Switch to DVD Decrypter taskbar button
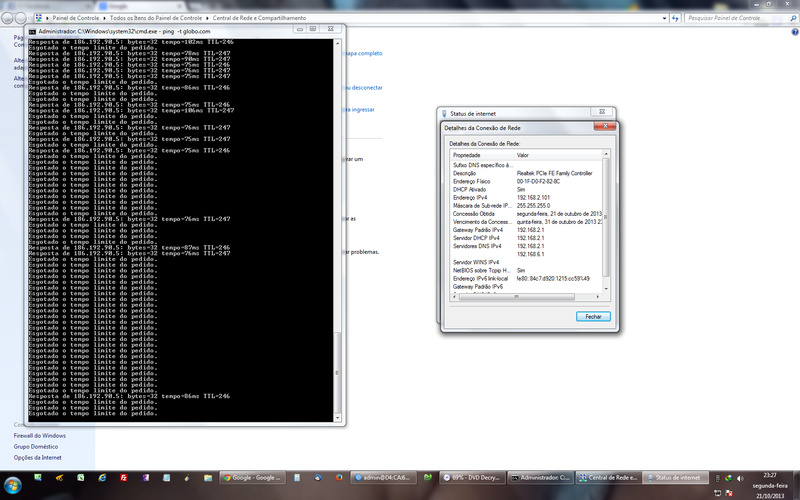This screenshot has height=500, width=800. 472,478
